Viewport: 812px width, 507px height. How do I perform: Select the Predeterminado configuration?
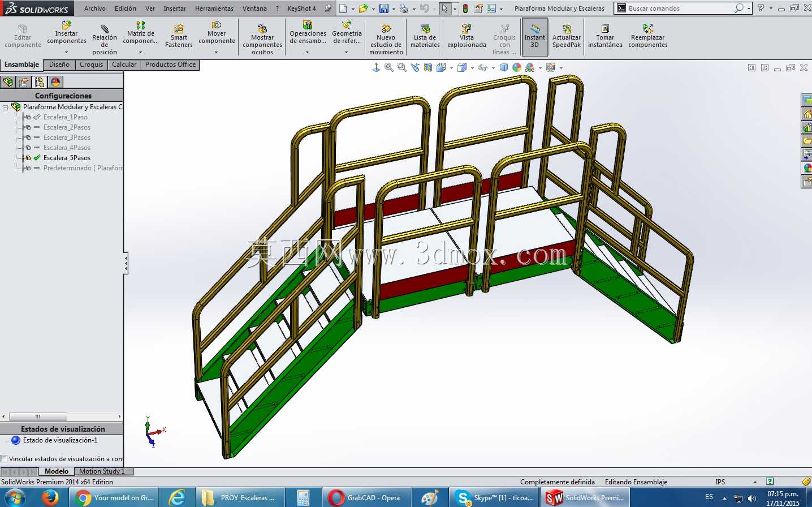pos(83,168)
